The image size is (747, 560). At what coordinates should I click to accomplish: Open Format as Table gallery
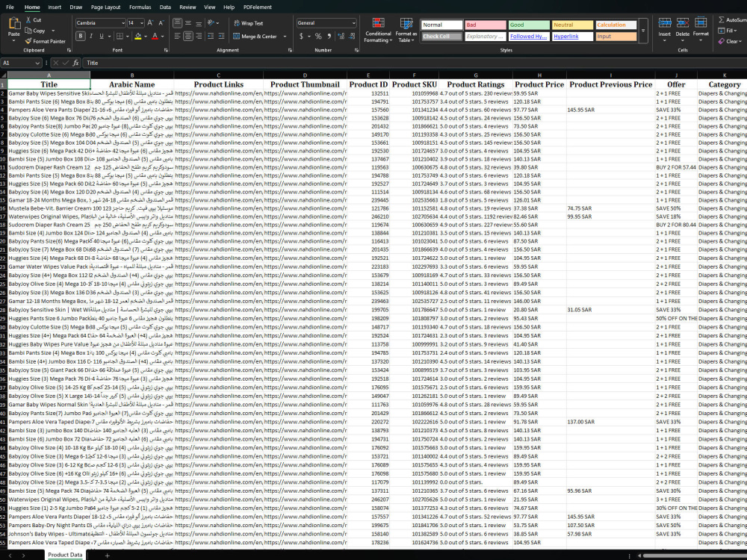click(406, 31)
